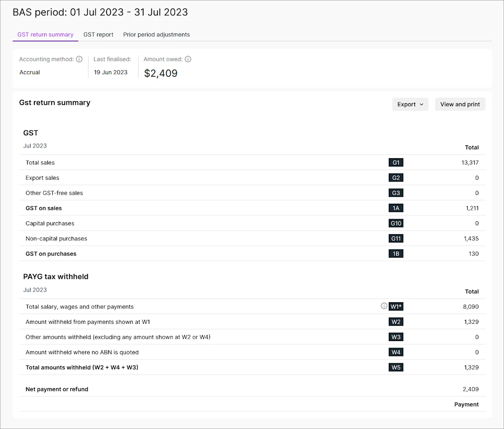The image size is (504, 429).
Task: Switch to the GST report tab
Action: click(x=99, y=34)
